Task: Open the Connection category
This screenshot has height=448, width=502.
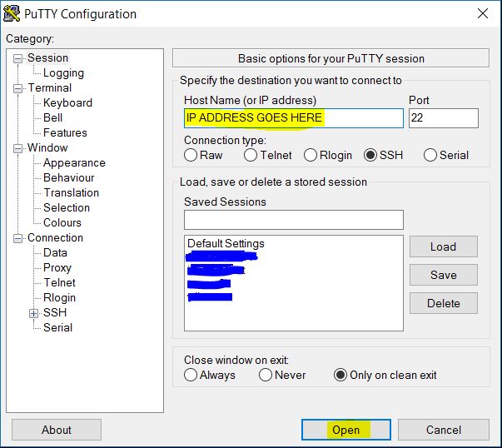Action: point(55,237)
